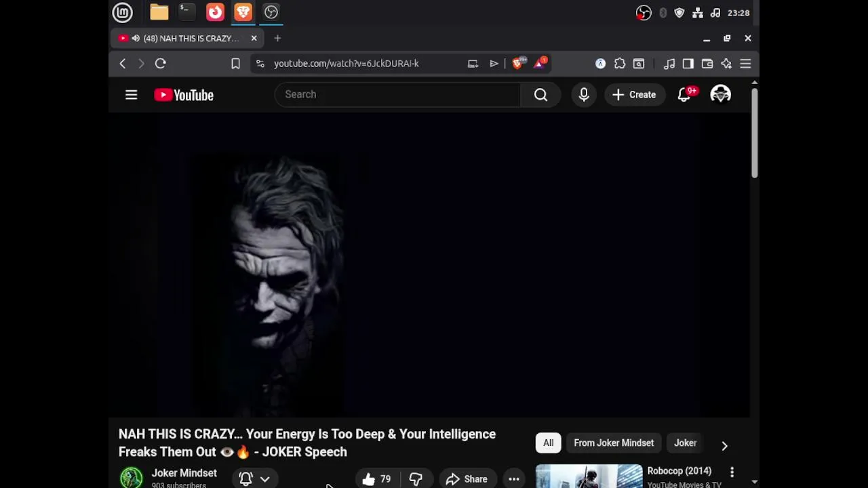The width and height of the screenshot is (868, 488).
Task: Open Brave Rewards triangle icon
Action: 540,64
